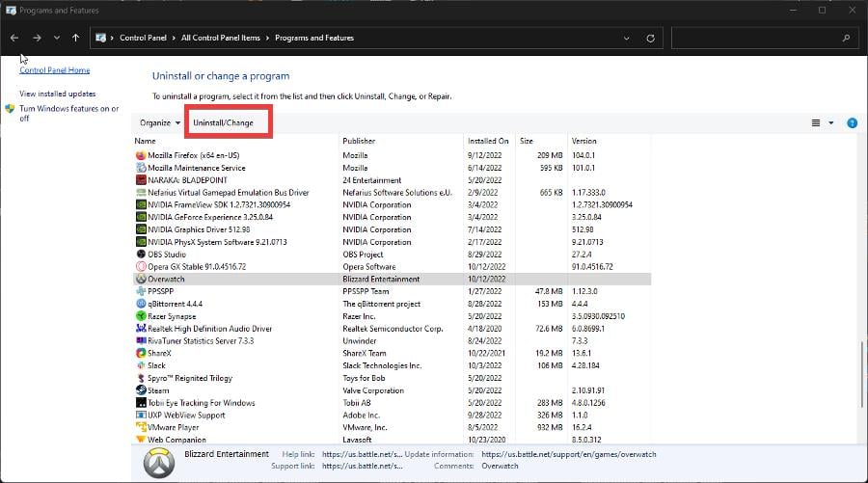868x483 pixels.
Task: Click the ShareX program icon
Action: click(141, 353)
